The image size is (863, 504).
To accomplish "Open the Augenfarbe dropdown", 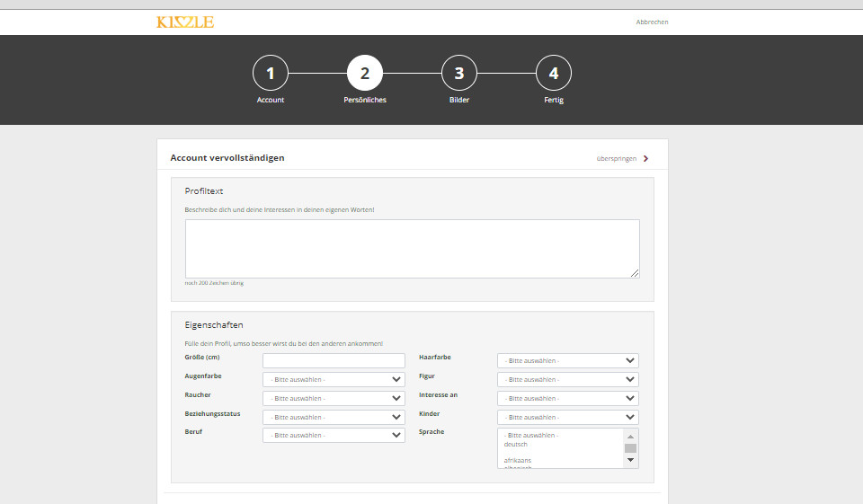I will point(334,379).
